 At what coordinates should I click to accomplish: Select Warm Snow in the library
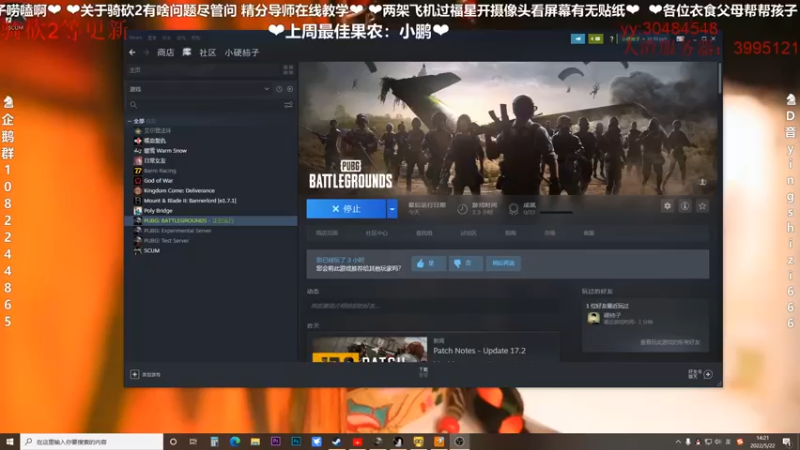click(165, 151)
